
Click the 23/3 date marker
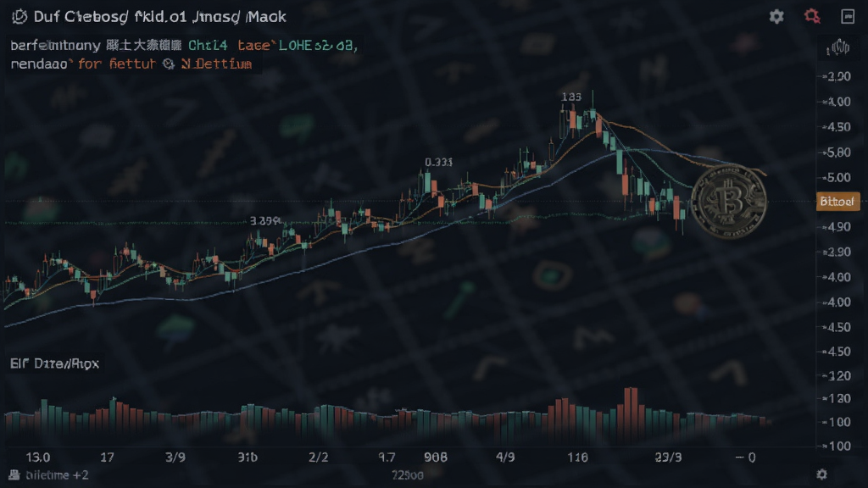point(668,457)
